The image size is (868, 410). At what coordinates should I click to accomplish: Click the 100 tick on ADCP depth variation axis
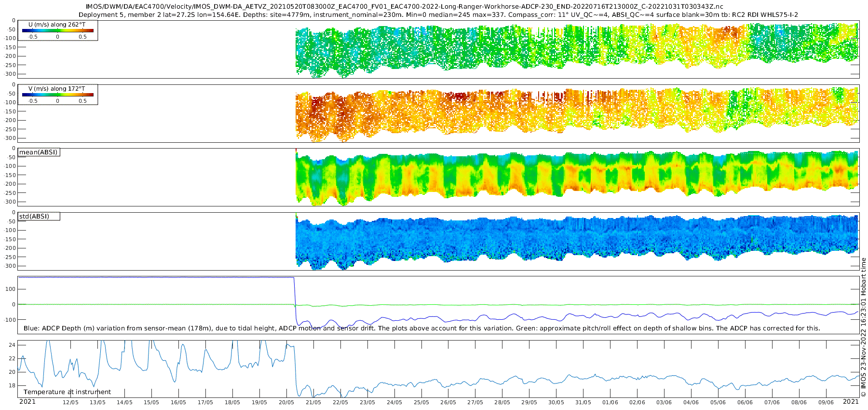pos(11,289)
